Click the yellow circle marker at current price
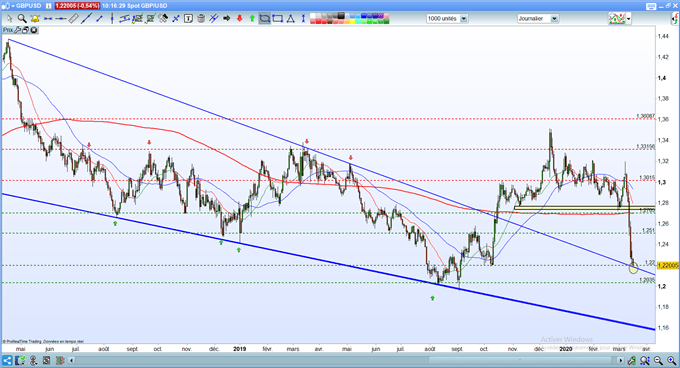 click(x=633, y=268)
